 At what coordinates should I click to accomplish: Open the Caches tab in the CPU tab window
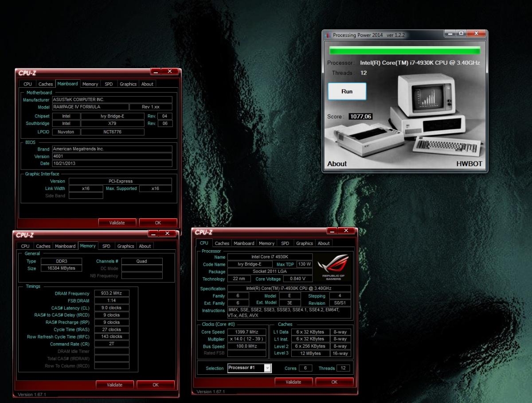[x=222, y=243]
